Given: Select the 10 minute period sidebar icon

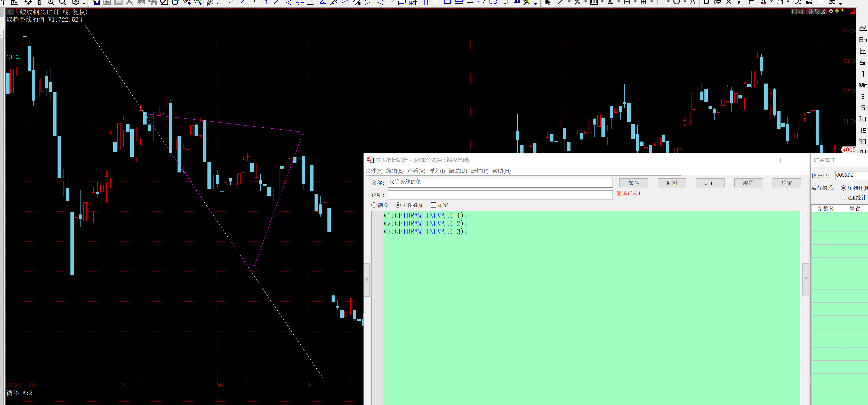Looking at the screenshot, I should (863, 119).
